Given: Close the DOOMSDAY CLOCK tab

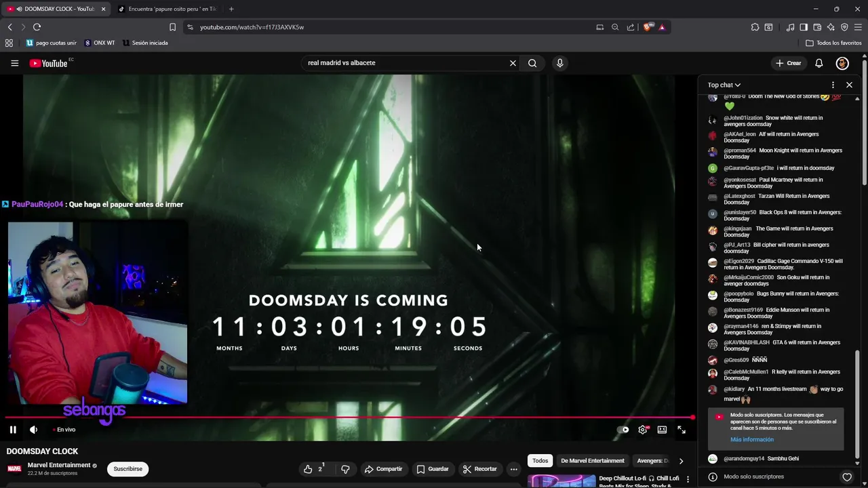Looking at the screenshot, I should point(103,9).
